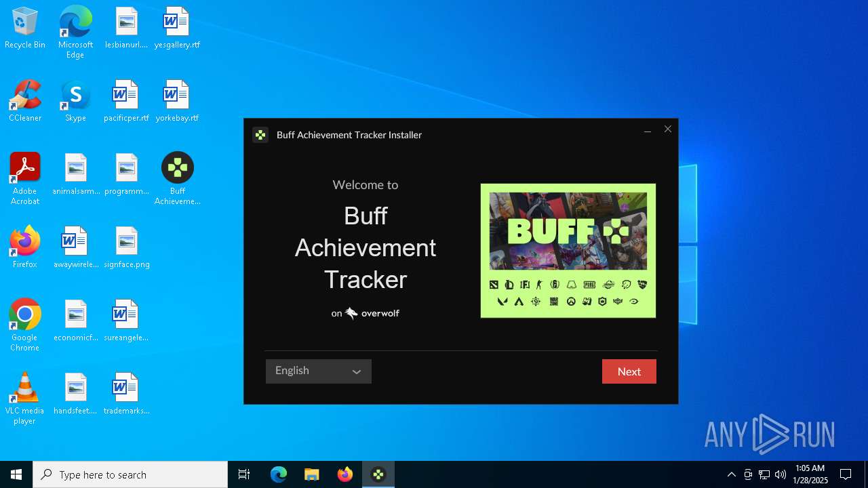The height and width of the screenshot is (488, 868).
Task: Close the Buff installer window
Action: click(x=668, y=129)
